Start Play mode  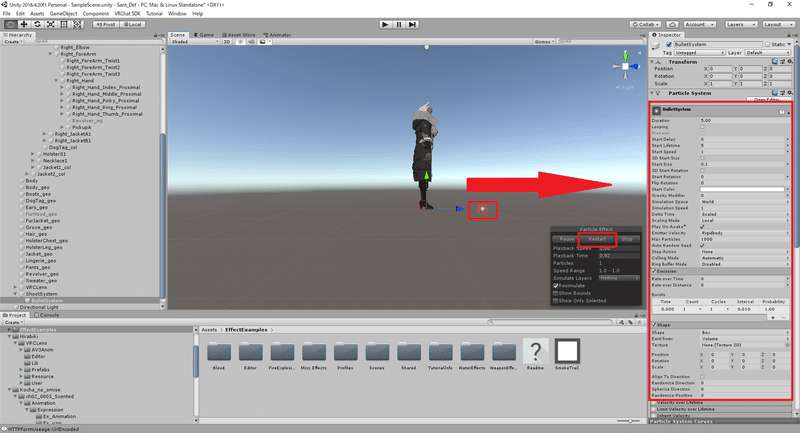click(x=385, y=24)
